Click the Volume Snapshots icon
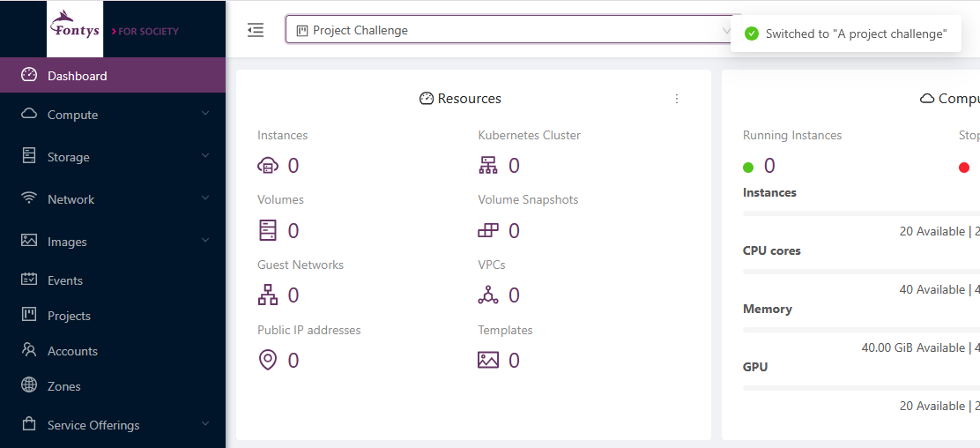The height and width of the screenshot is (448, 980). click(x=488, y=231)
